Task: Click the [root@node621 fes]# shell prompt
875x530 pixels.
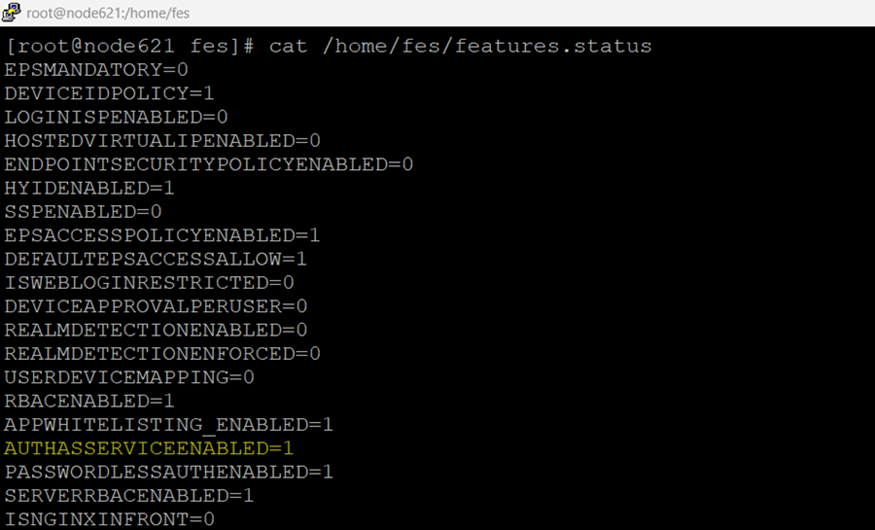Action: (x=131, y=46)
